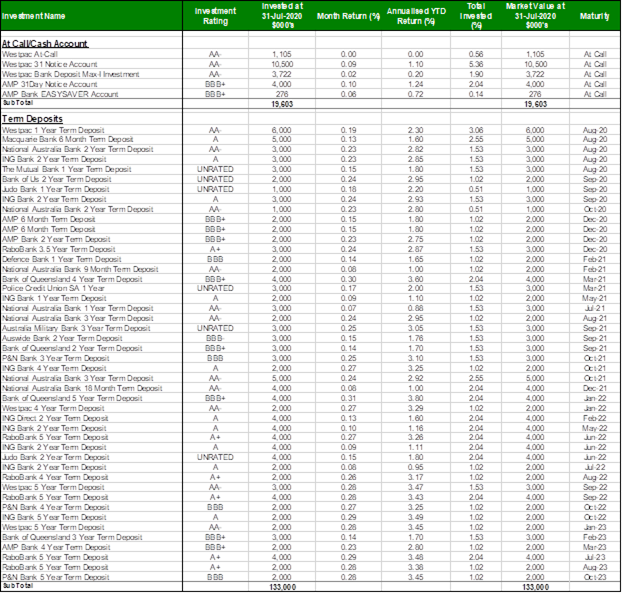The height and width of the screenshot is (593, 622).
Task: Select the At Call/Cash Account section heading
Action: (45, 44)
